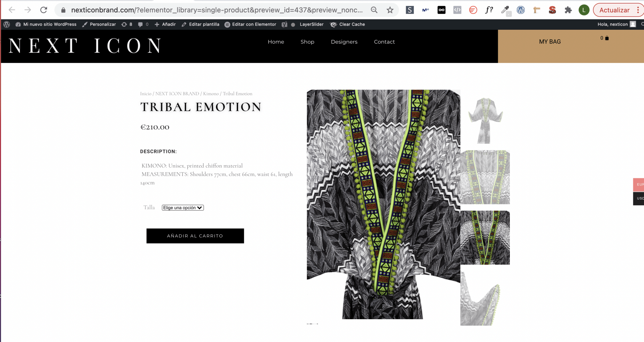Click the WordPress extension icon in toolbar

coord(521,10)
